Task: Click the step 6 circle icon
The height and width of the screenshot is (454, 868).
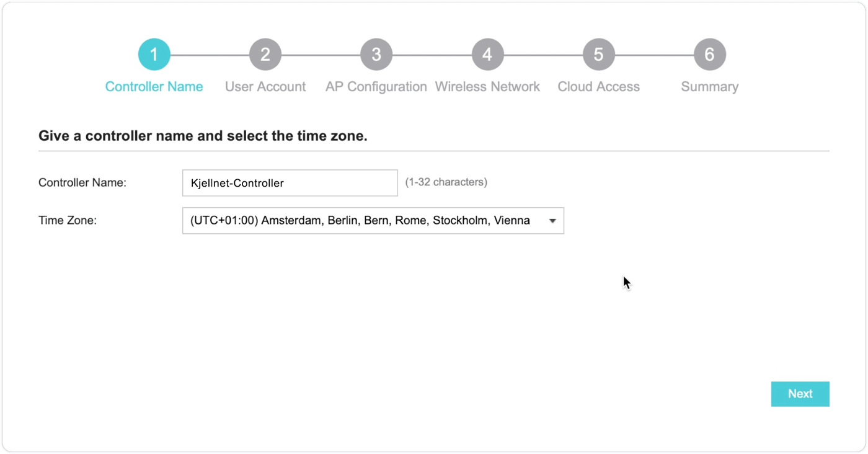Action: pos(709,55)
